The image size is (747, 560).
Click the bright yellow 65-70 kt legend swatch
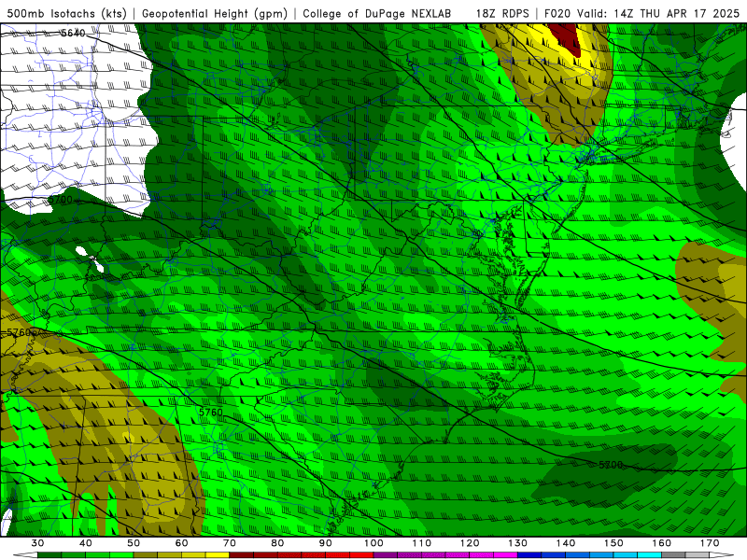pos(218,555)
